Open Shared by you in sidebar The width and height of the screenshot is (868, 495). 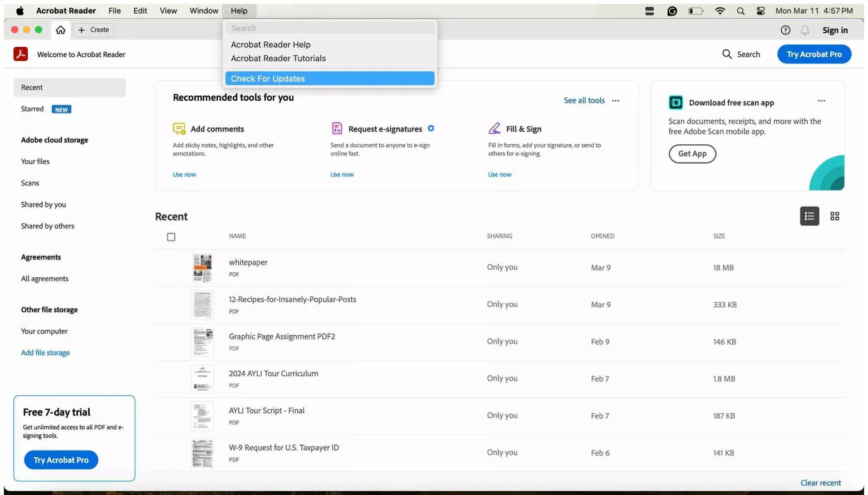point(43,205)
